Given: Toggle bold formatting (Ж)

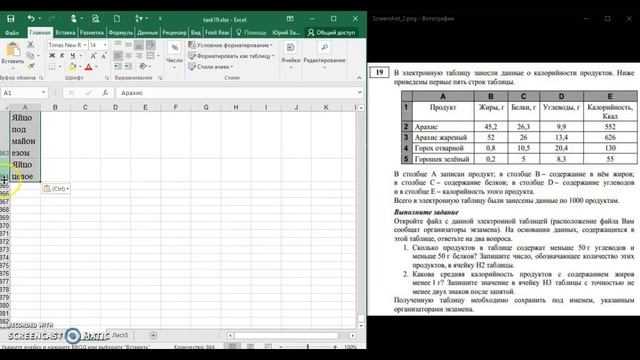Looking at the screenshot, I should click(52, 56).
